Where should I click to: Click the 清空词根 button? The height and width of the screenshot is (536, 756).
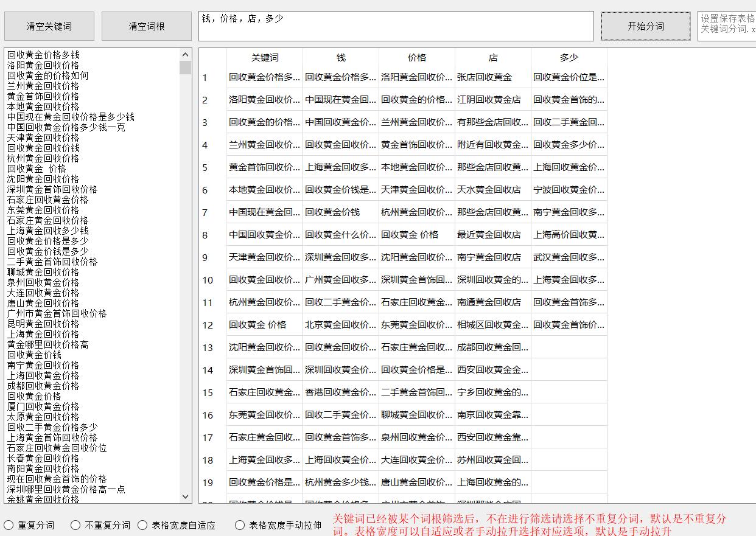pyautogui.click(x=146, y=26)
